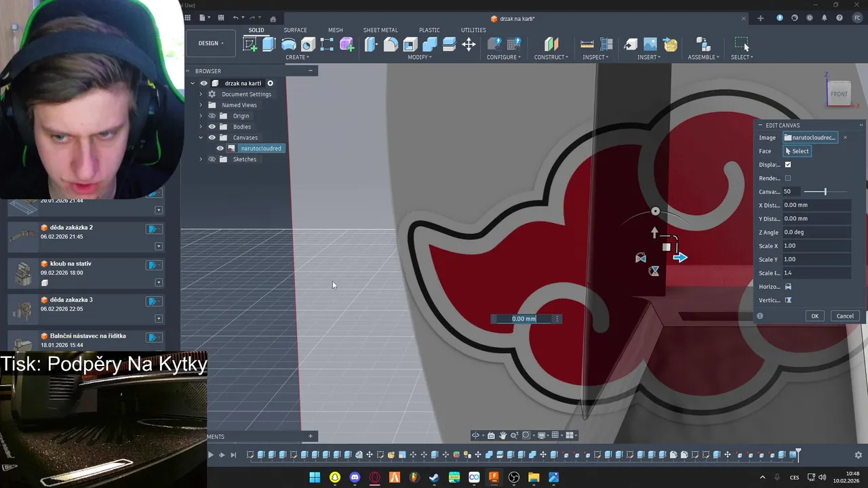Click the Undo arrow
This screenshot has width=868, height=488.
(235, 18)
